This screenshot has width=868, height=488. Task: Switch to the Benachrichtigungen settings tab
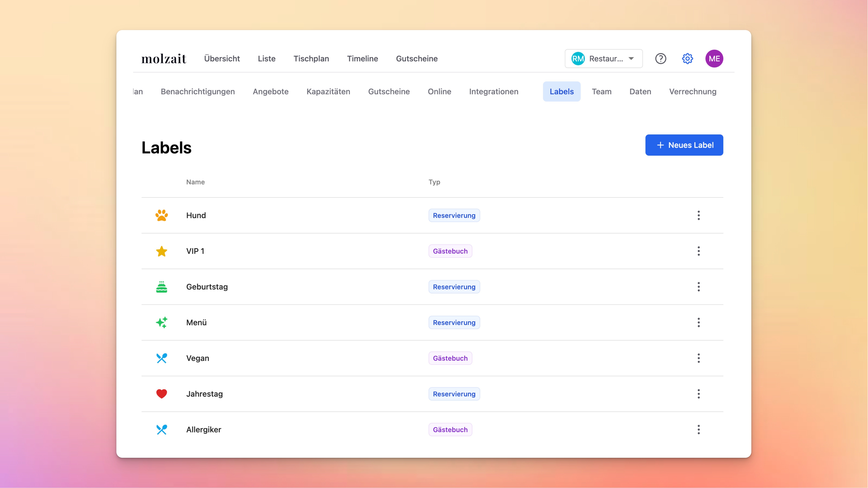(197, 91)
